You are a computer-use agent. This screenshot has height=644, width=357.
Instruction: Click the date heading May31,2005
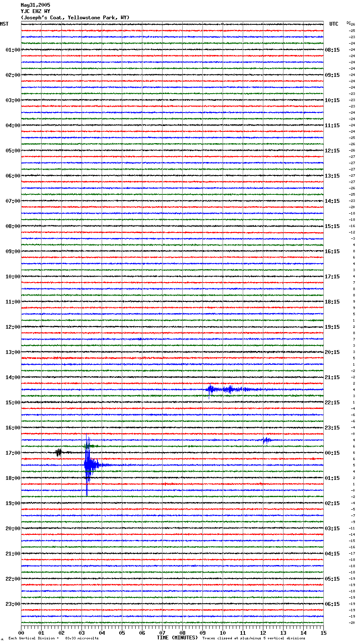point(35,5)
